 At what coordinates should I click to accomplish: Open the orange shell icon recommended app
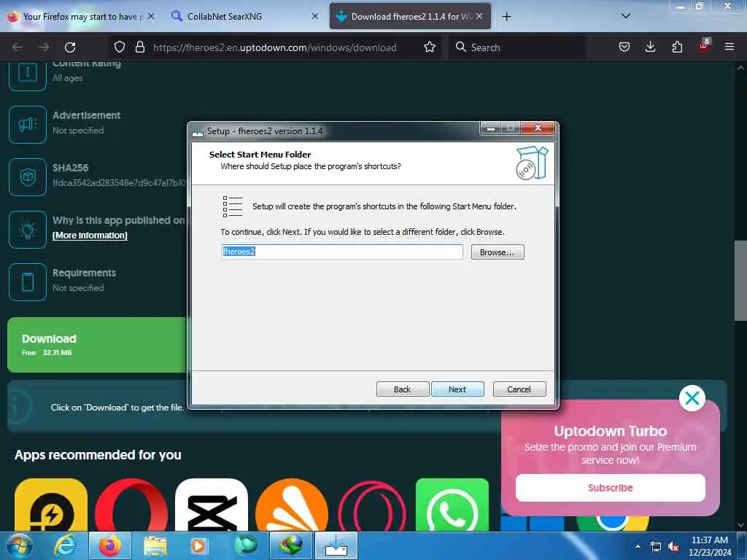coord(292,505)
